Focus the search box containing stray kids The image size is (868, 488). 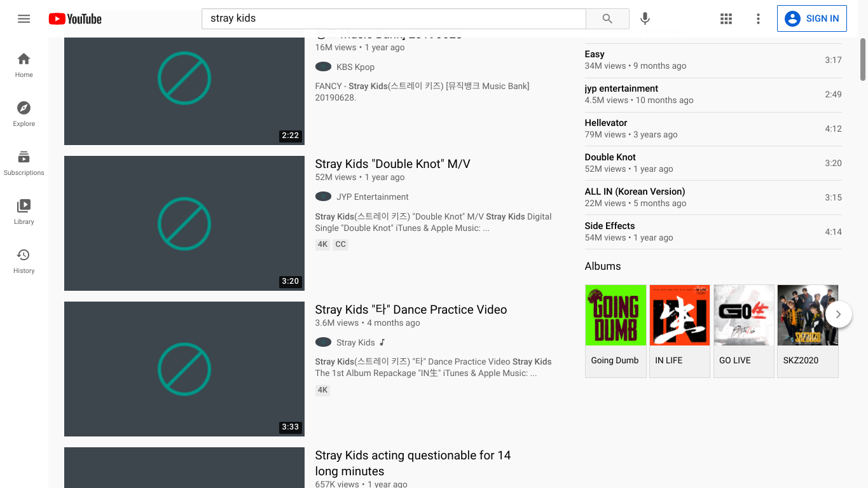394,18
